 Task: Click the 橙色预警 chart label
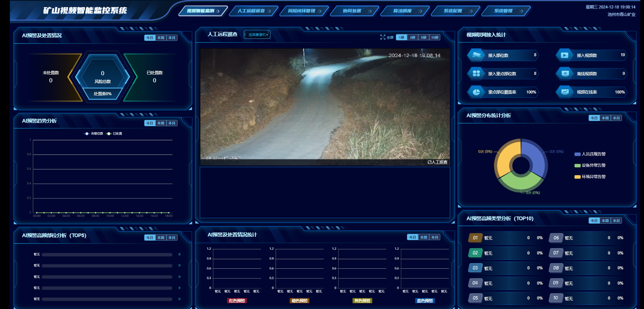(300, 301)
